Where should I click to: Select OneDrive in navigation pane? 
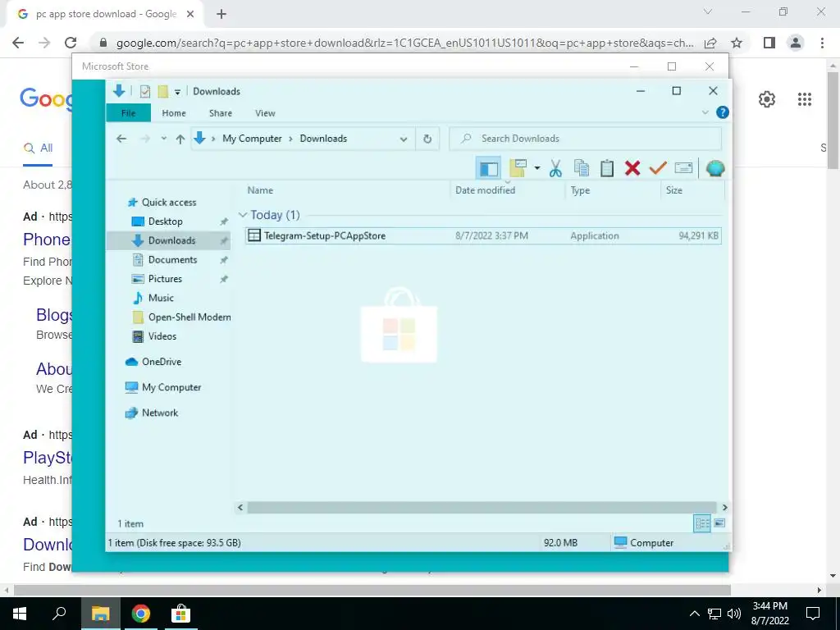point(162,362)
